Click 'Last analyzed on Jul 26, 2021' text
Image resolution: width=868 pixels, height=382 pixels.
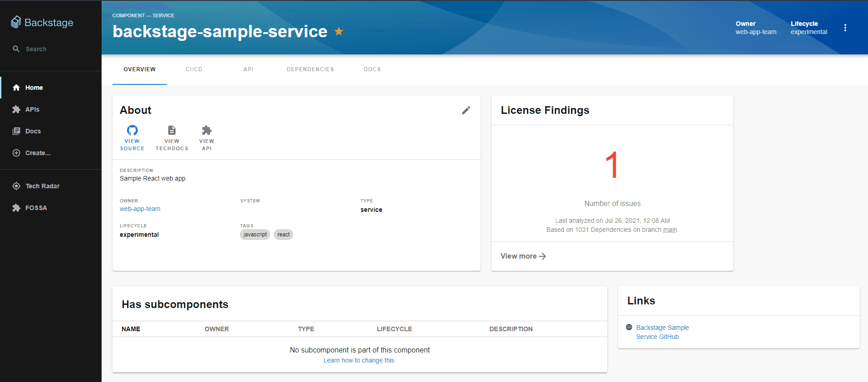click(612, 220)
